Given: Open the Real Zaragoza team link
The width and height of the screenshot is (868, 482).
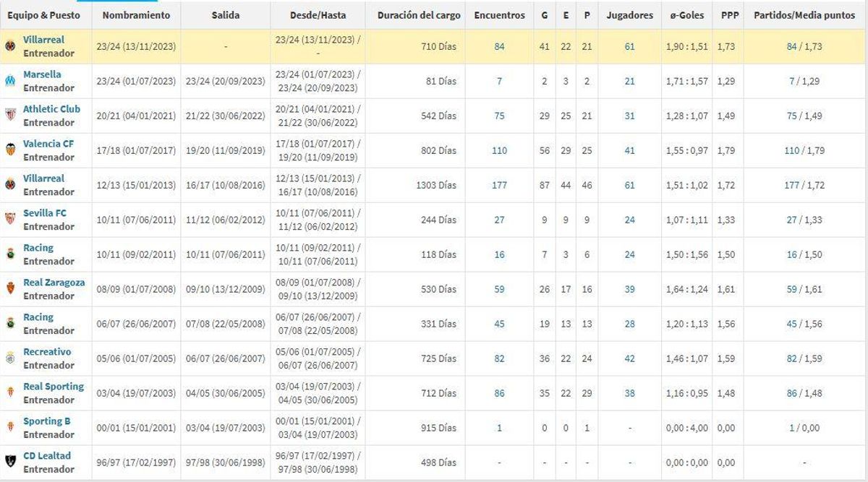Looking at the screenshot, I should (54, 283).
